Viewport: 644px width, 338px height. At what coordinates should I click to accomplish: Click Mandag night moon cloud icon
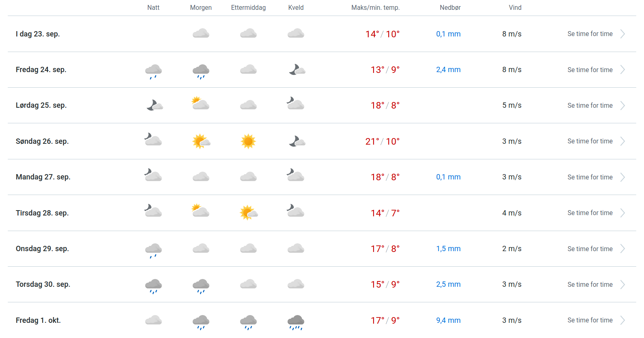(x=153, y=175)
